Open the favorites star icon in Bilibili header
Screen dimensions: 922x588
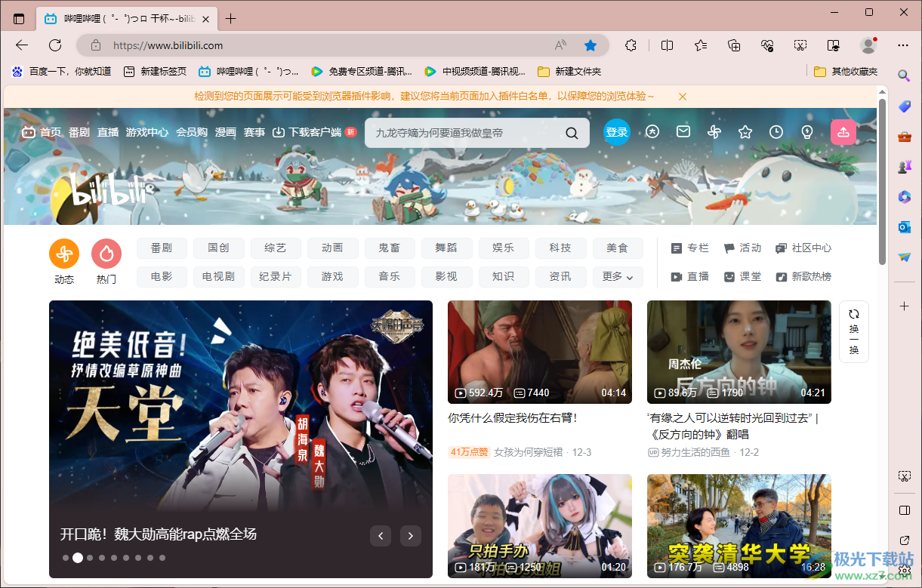[745, 132]
